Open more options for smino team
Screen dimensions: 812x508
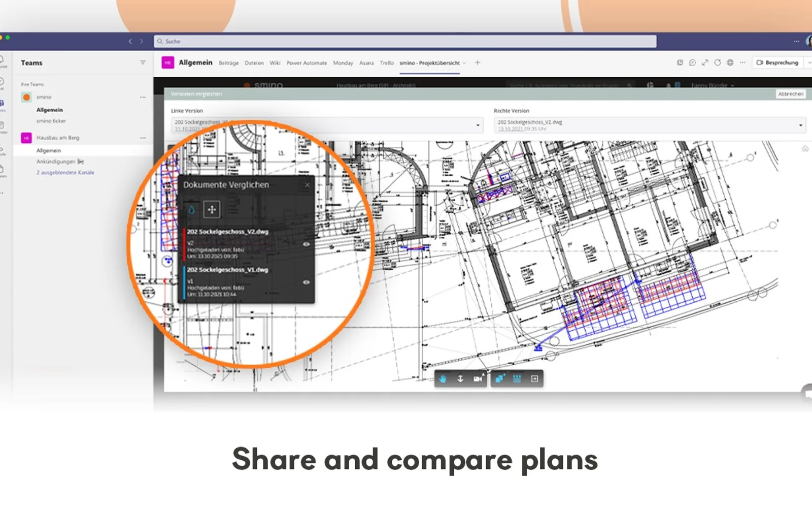143,97
